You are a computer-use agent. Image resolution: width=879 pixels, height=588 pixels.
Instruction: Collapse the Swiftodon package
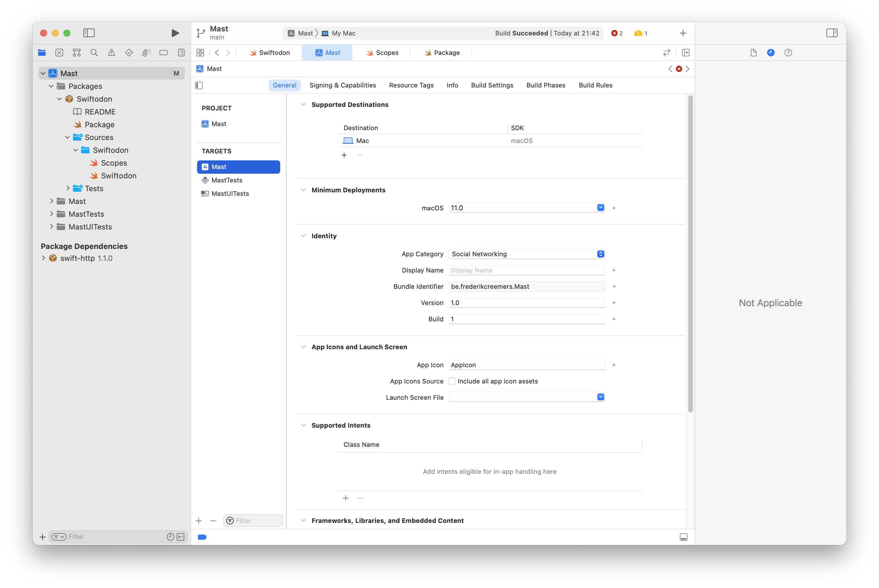tap(59, 99)
